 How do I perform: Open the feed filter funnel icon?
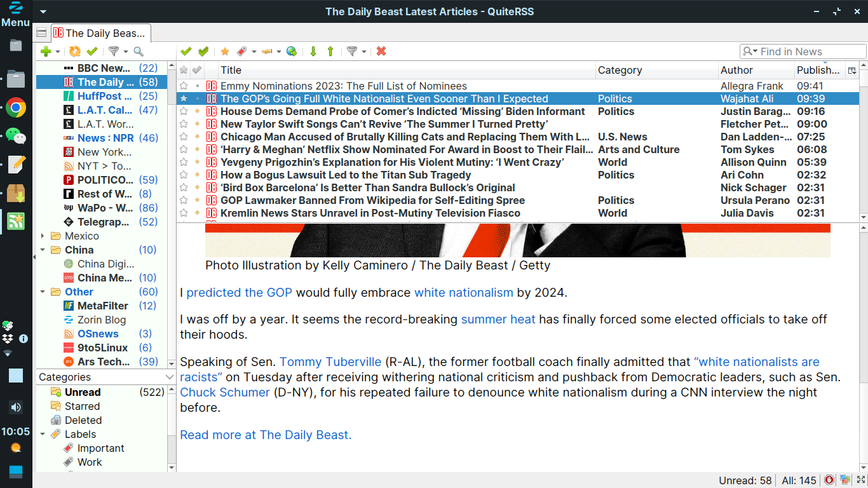(114, 51)
